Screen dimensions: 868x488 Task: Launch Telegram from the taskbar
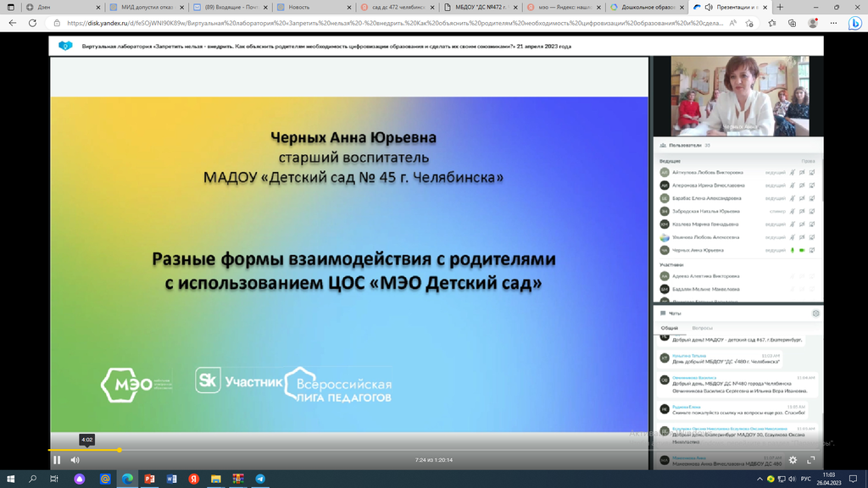[259, 479]
